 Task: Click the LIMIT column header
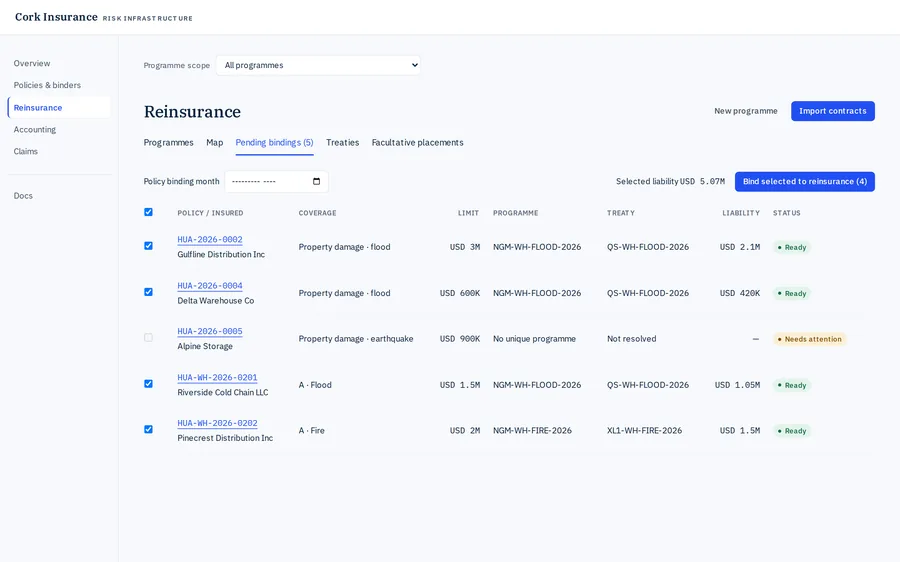point(468,213)
